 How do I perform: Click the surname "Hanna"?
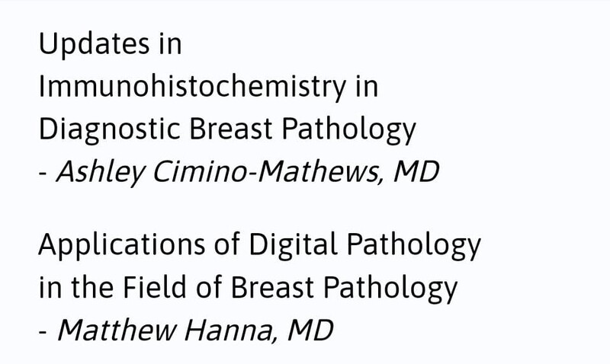pos(231,330)
